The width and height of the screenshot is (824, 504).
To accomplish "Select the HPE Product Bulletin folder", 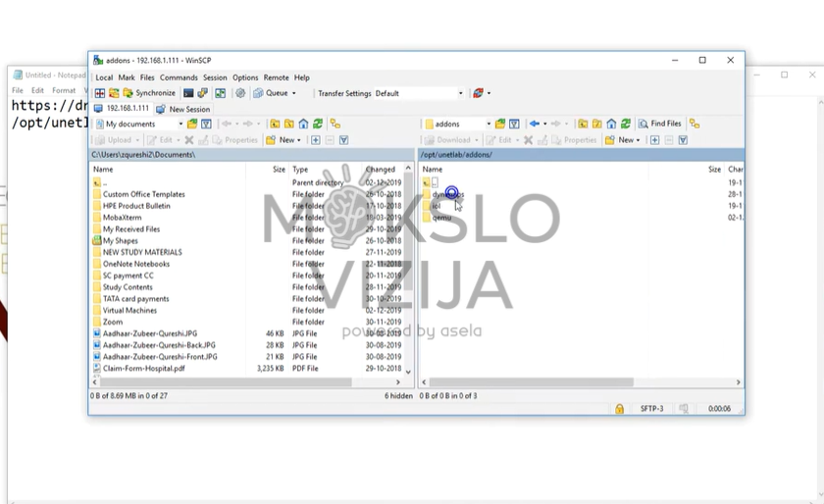I will click(136, 206).
